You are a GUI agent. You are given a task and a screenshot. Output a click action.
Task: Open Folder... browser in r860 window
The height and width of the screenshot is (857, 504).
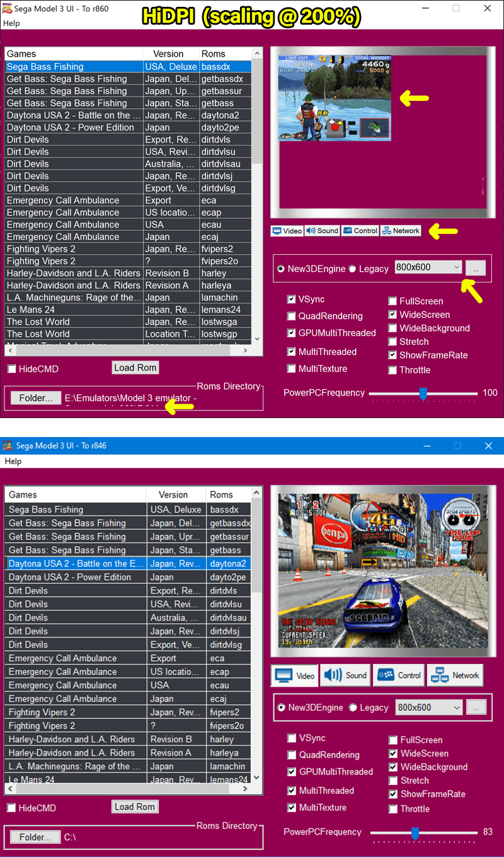point(35,398)
